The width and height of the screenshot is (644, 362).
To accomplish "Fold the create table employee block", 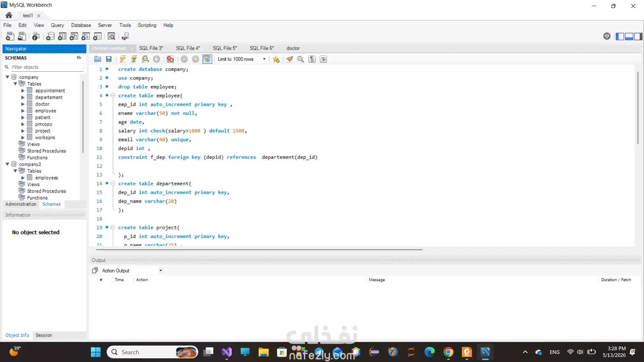I will tap(113, 96).
